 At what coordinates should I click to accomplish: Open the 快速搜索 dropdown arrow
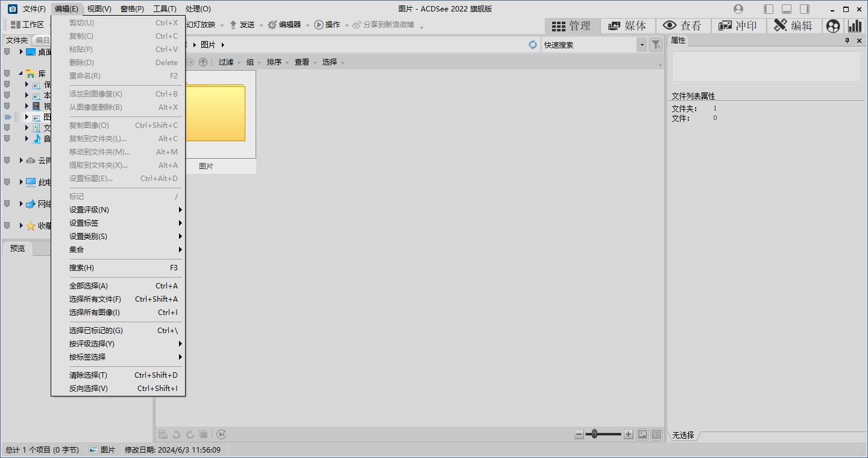pyautogui.click(x=641, y=45)
